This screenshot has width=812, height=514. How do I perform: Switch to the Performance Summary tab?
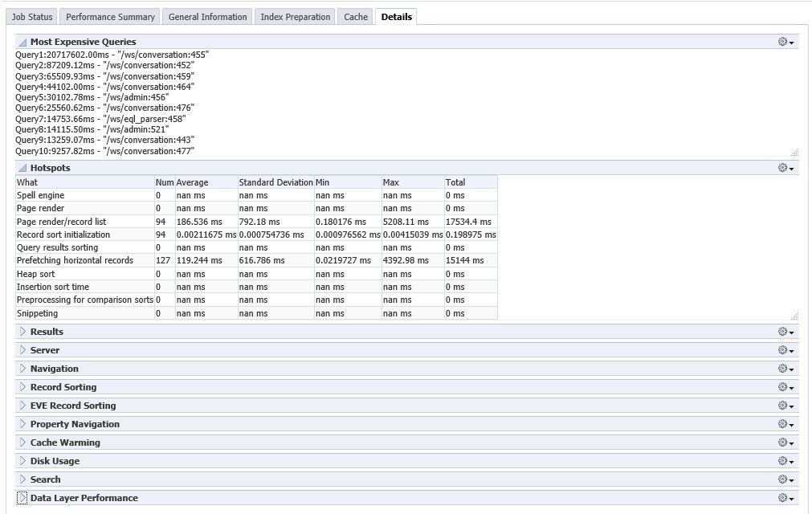coord(109,16)
